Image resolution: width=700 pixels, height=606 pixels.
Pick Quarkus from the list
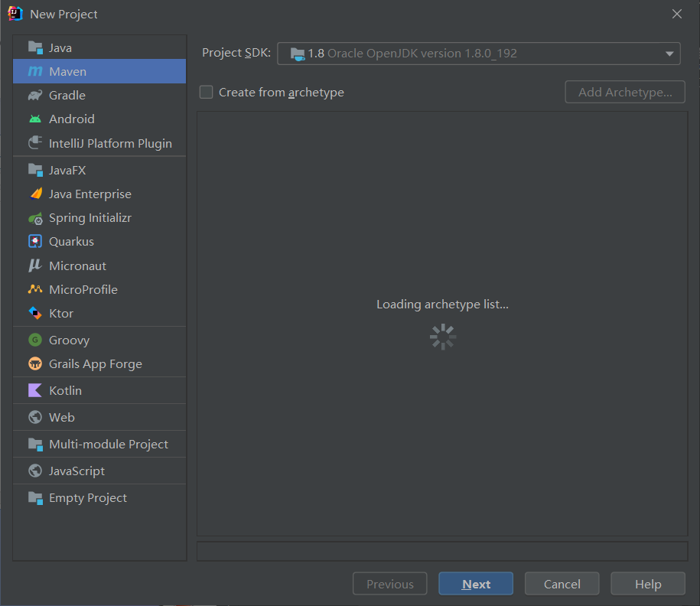tap(99, 241)
